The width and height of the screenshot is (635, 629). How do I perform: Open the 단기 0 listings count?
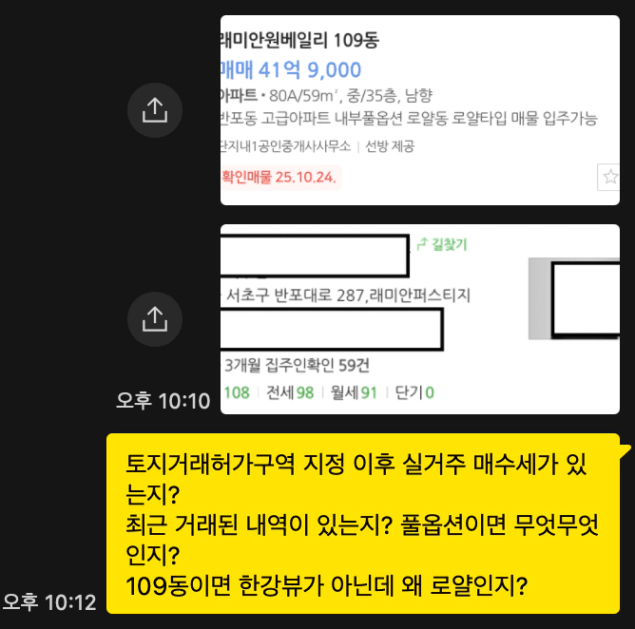414,392
